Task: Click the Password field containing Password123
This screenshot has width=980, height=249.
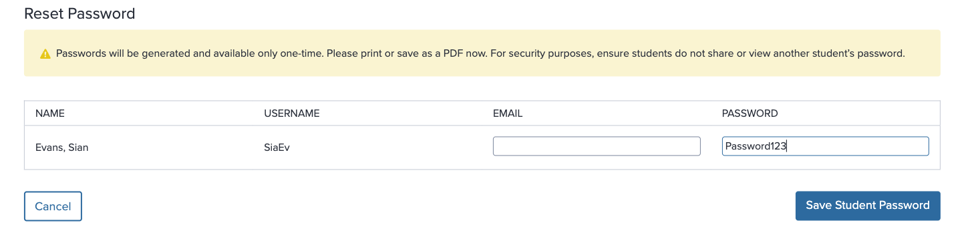Action: (826, 146)
